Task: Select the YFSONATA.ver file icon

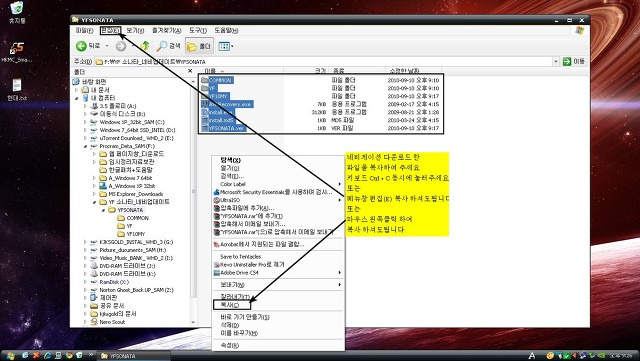Action: point(205,128)
